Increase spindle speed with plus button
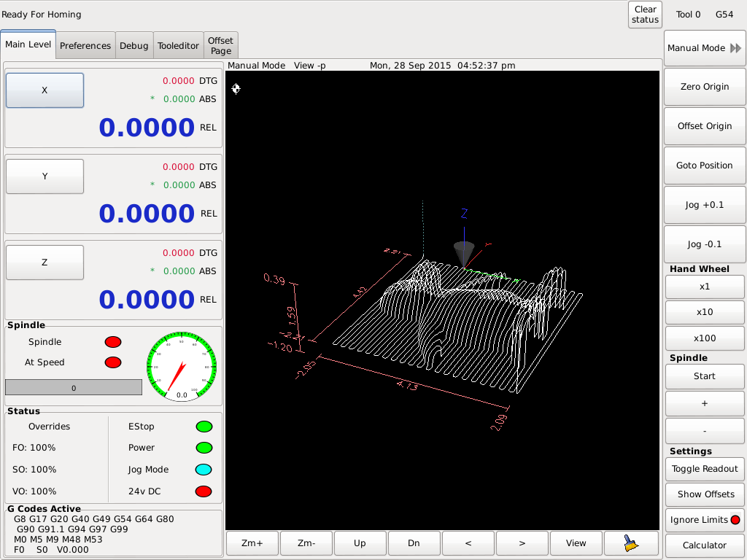The height and width of the screenshot is (560, 747). click(705, 404)
